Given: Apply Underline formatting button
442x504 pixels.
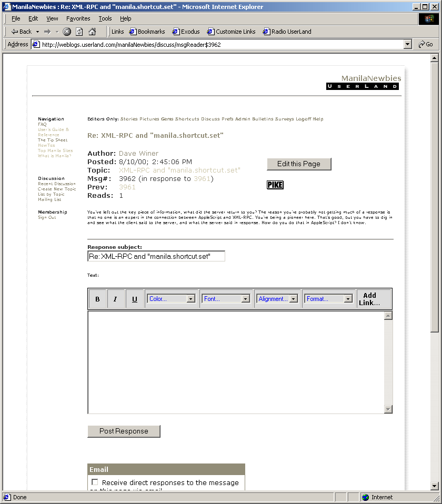Looking at the screenshot, I should coord(135,299).
